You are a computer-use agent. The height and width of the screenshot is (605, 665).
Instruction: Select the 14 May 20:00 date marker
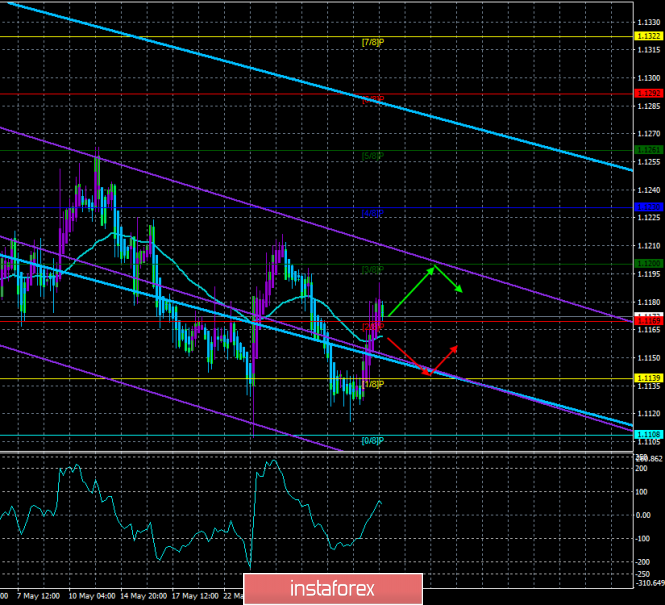(144, 596)
